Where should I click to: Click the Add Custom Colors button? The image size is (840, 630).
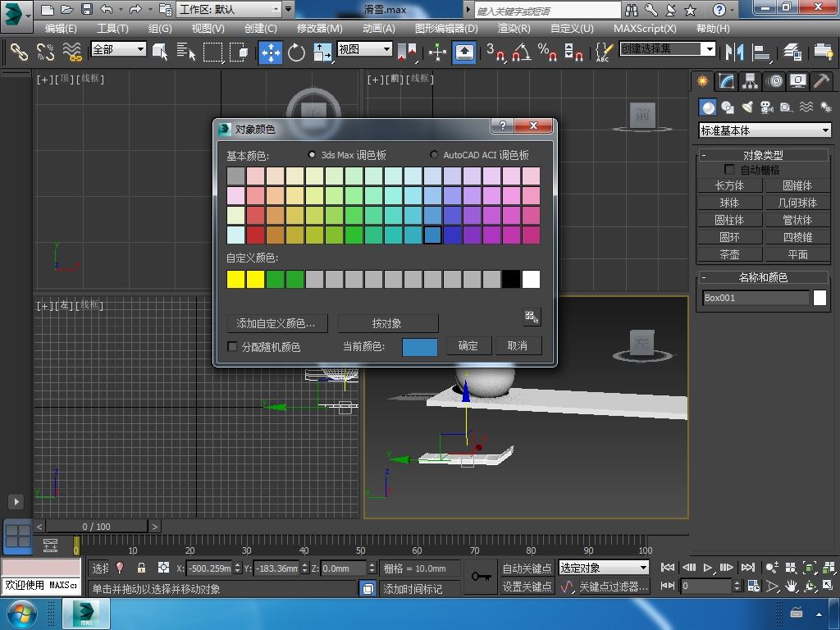277,323
